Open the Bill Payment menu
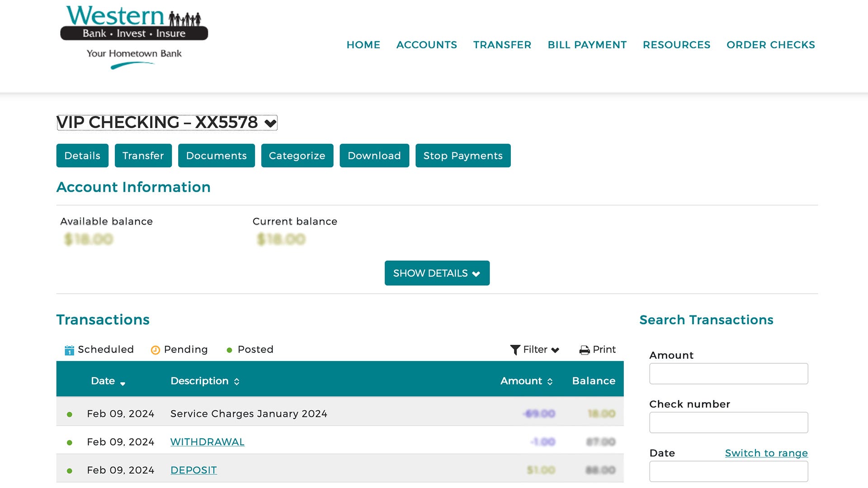 coord(587,45)
